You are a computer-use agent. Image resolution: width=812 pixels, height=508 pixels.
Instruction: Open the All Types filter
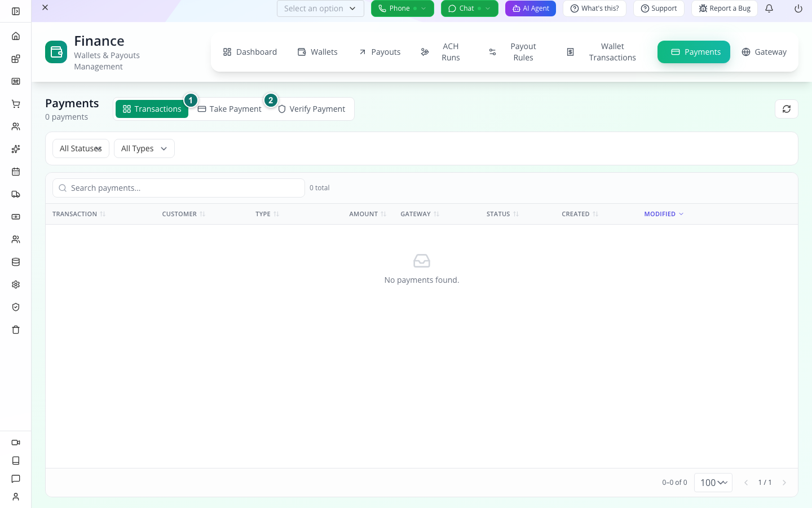(x=144, y=148)
